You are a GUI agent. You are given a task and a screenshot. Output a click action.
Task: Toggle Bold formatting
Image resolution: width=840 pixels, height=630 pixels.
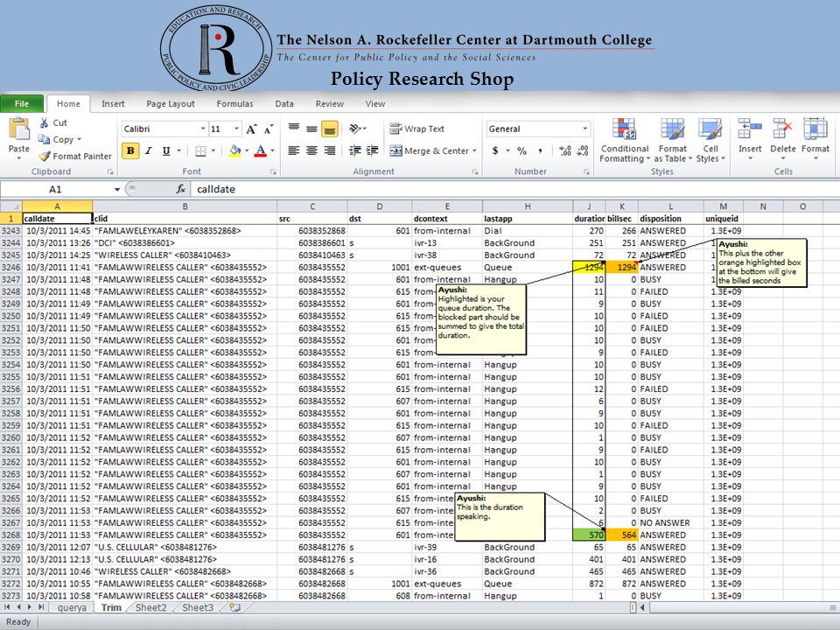130,151
